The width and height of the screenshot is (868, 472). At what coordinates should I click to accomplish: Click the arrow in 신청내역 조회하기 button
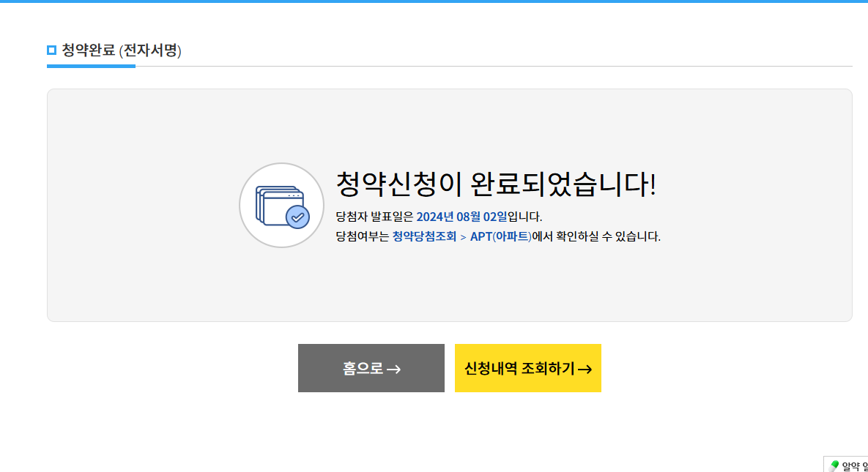[585, 368]
